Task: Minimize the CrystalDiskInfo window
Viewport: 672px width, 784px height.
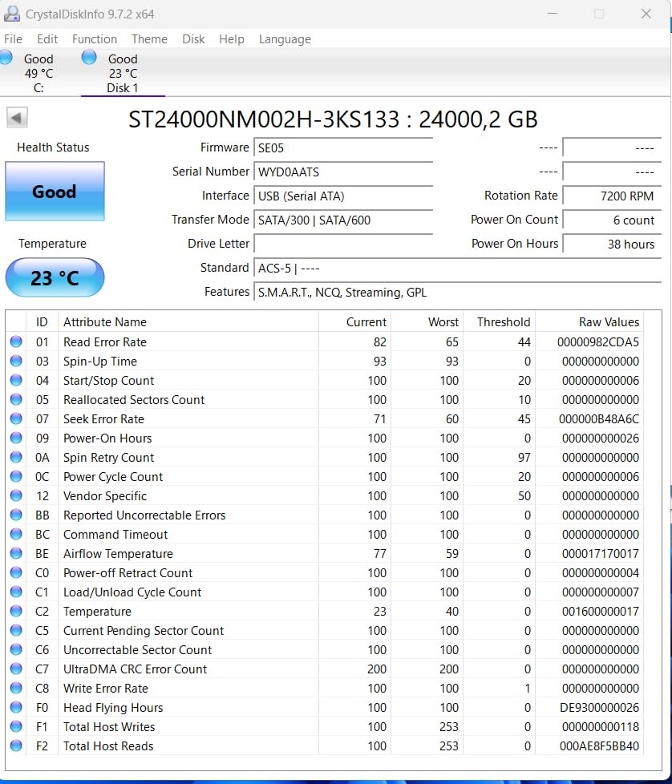Action: tap(553, 14)
